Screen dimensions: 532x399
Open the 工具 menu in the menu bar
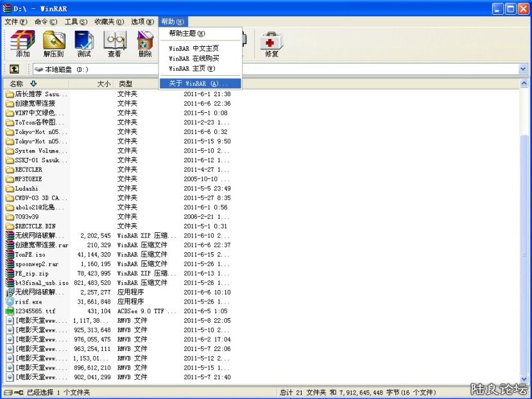(x=76, y=22)
